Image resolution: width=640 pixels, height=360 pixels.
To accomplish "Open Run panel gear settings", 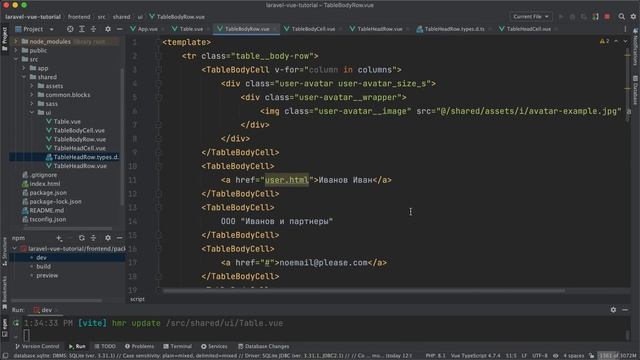I will click(613, 310).
